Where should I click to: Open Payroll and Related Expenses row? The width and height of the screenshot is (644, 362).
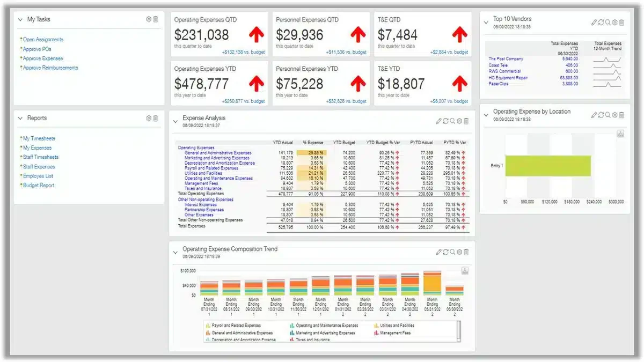pyautogui.click(x=213, y=168)
